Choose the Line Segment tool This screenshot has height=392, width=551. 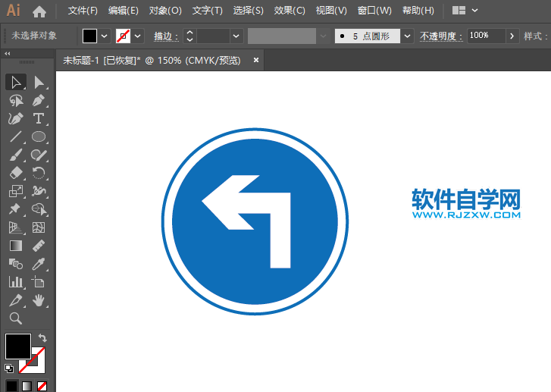tap(16, 136)
